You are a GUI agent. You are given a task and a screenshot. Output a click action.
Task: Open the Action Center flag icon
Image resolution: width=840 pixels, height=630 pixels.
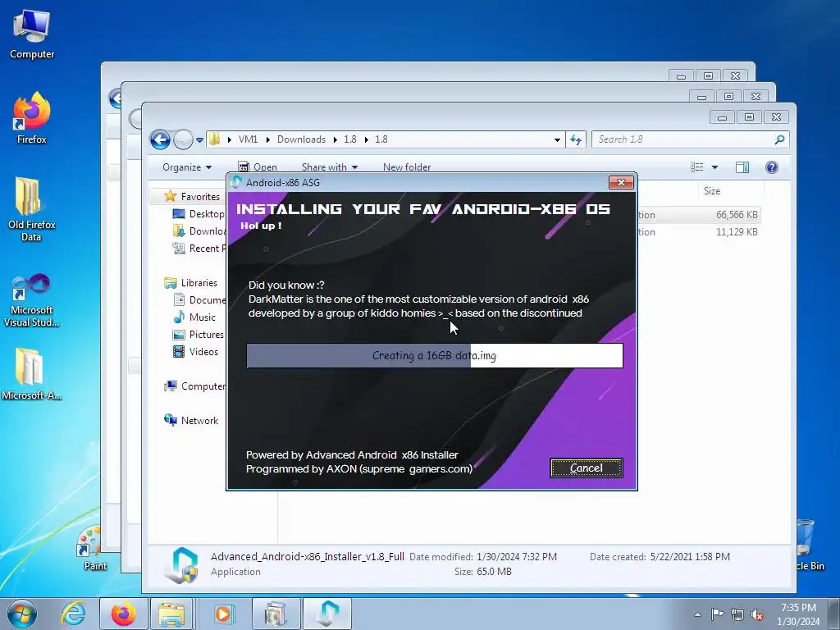[x=717, y=614]
